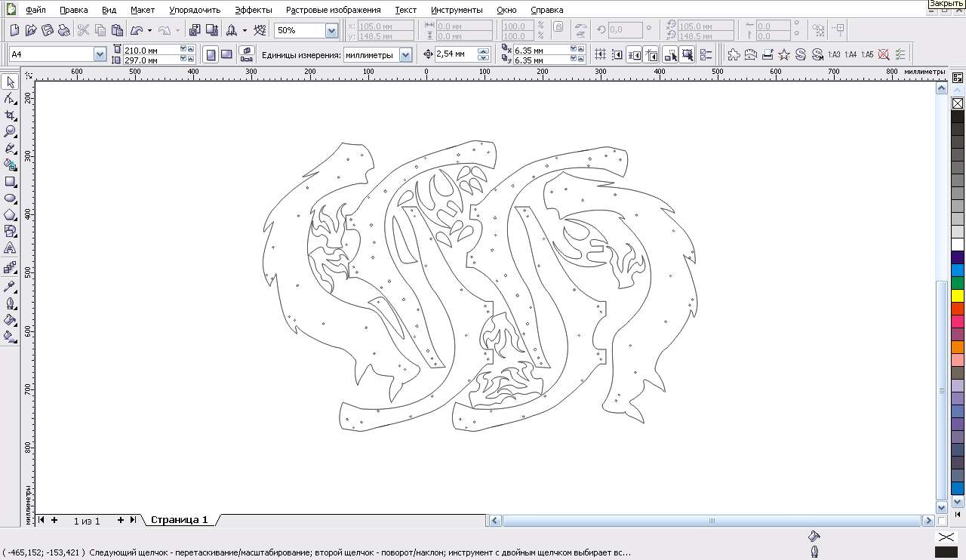Select the Text tool
The width and height of the screenshot is (966, 560).
pyautogui.click(x=11, y=248)
